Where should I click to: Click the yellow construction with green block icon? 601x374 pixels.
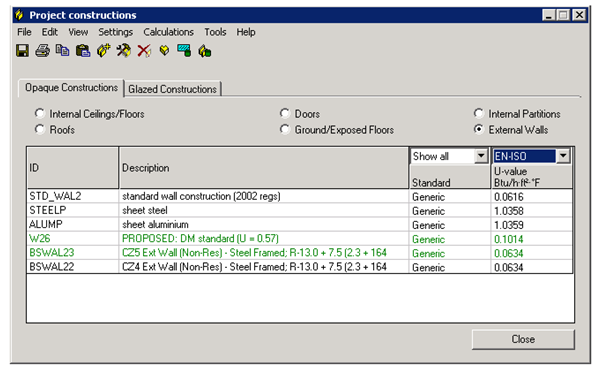click(205, 51)
